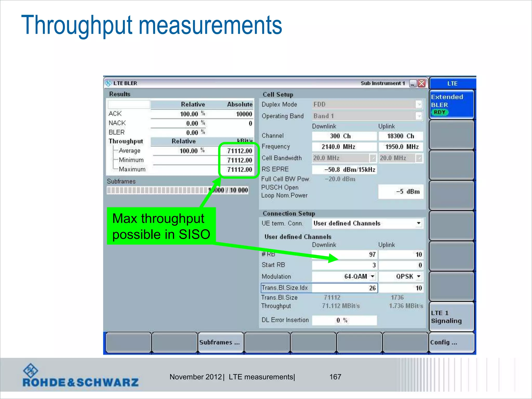Click the DL Error Insertion 0 % field
Image resolution: width=532 pixels, height=399 pixels.
(344, 320)
